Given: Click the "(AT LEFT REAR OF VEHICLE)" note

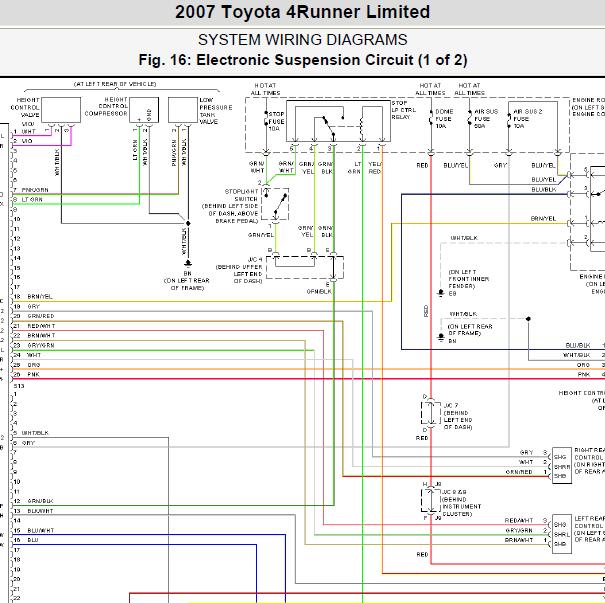Looking at the screenshot, I should pyautogui.click(x=115, y=84).
